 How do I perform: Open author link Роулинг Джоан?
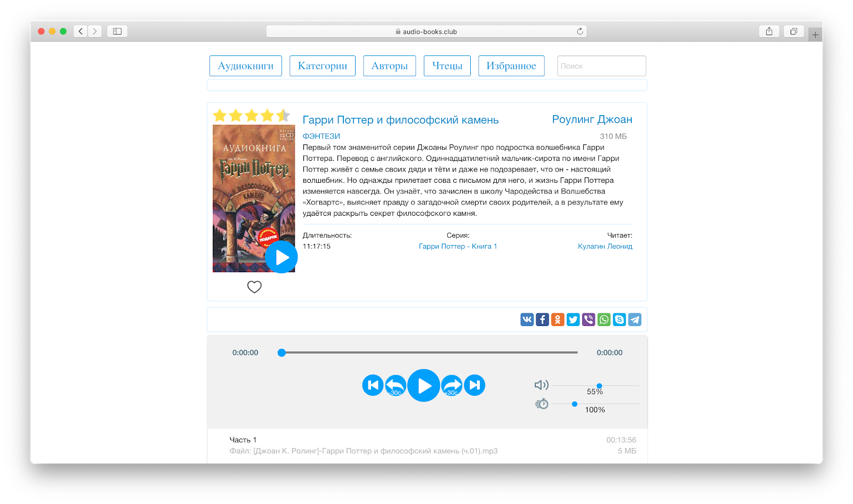(592, 119)
